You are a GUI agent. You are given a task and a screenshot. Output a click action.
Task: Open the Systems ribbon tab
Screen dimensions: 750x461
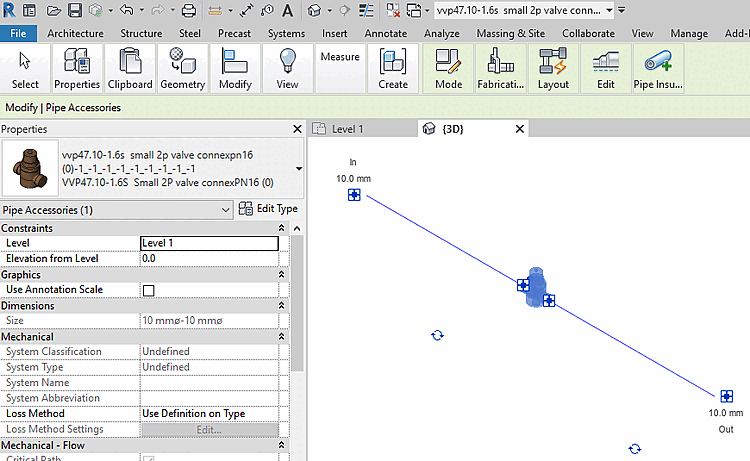pos(286,33)
